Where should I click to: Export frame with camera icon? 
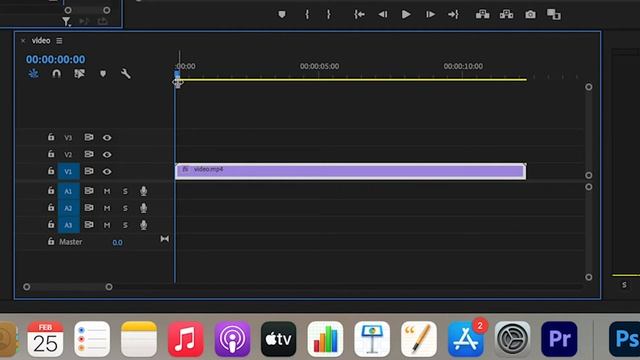530,15
